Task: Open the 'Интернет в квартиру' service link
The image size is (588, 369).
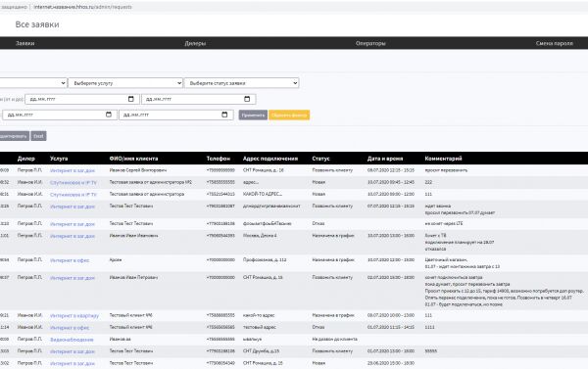Action: click(74, 316)
